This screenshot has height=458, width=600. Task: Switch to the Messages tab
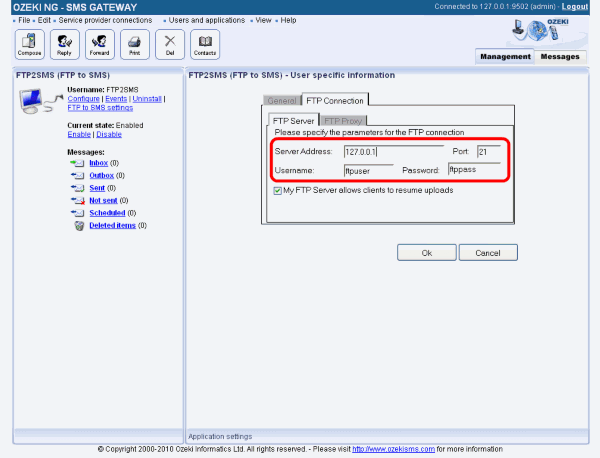[560, 57]
